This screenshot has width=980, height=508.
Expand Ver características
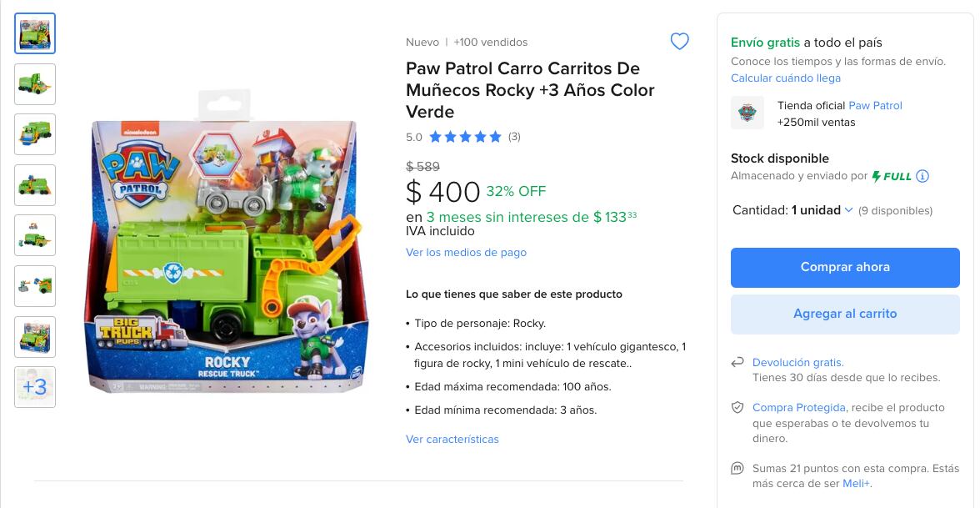point(452,439)
